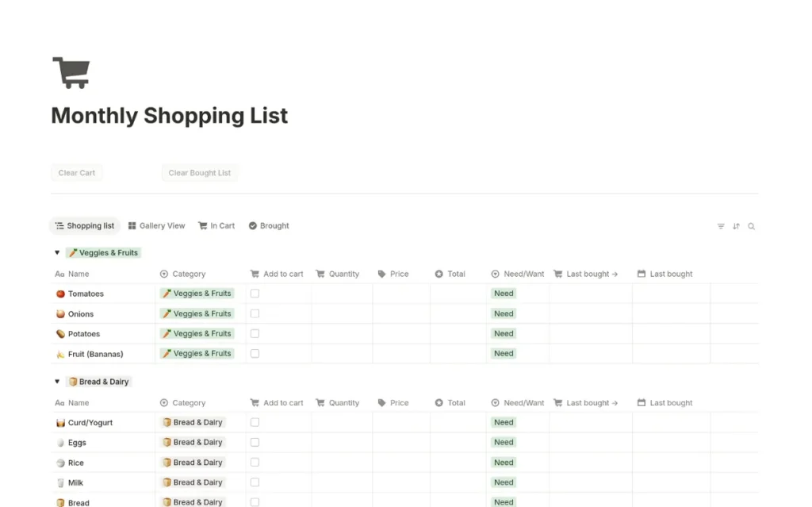Click the milk icon beside Milk

click(x=60, y=482)
